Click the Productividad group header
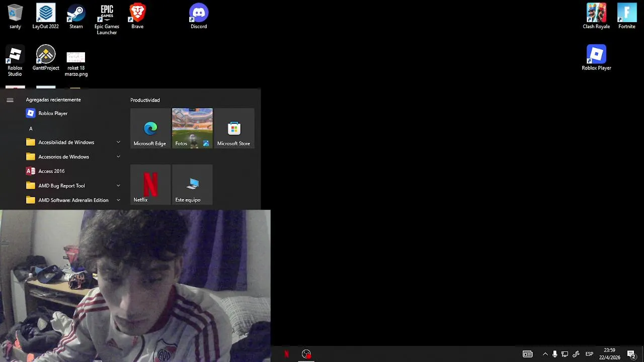Viewport: 644px width, 362px height. click(x=145, y=100)
